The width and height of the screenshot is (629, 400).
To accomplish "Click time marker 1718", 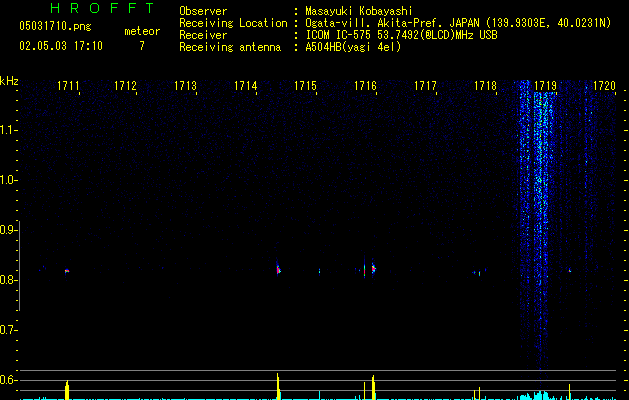I will [485, 86].
